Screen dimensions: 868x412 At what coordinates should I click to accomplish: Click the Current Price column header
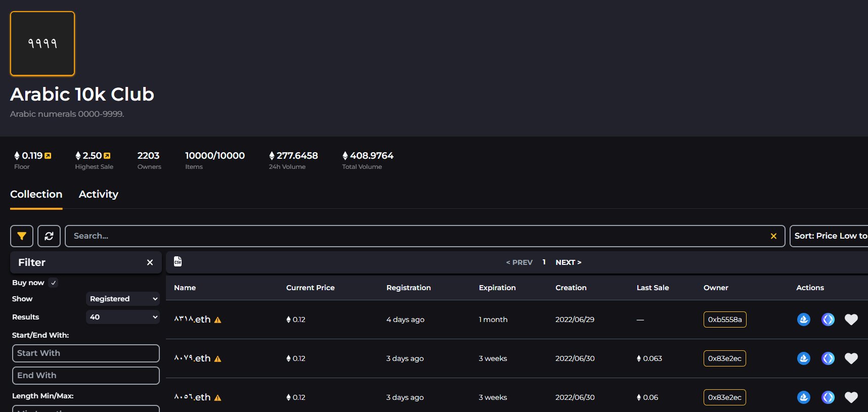tap(311, 288)
